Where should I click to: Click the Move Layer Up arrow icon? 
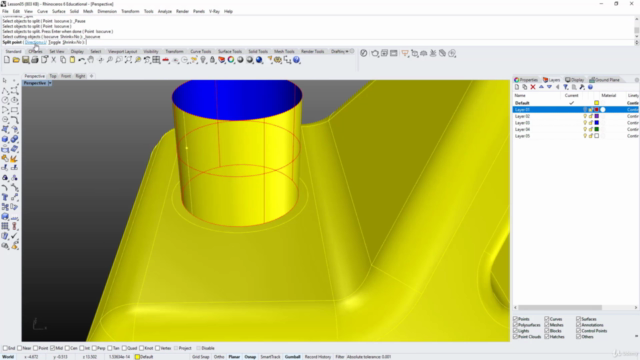pos(541,87)
